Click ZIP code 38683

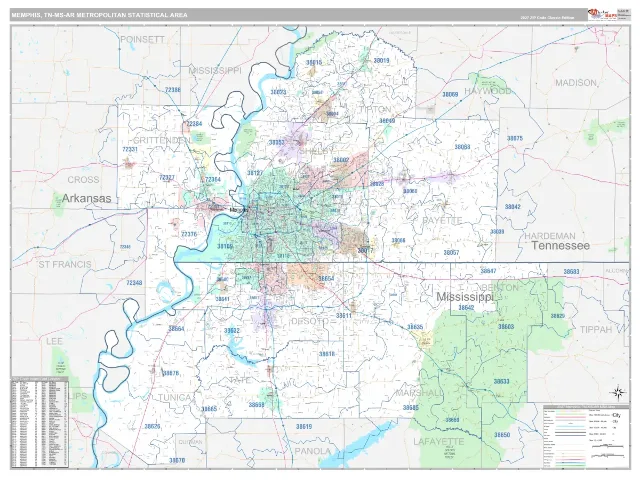coord(571,271)
